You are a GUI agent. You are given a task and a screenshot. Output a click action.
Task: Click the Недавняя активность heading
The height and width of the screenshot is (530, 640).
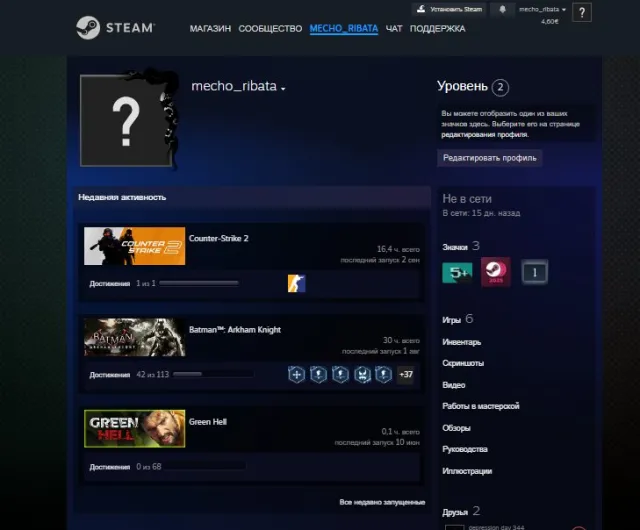[x=122, y=197]
